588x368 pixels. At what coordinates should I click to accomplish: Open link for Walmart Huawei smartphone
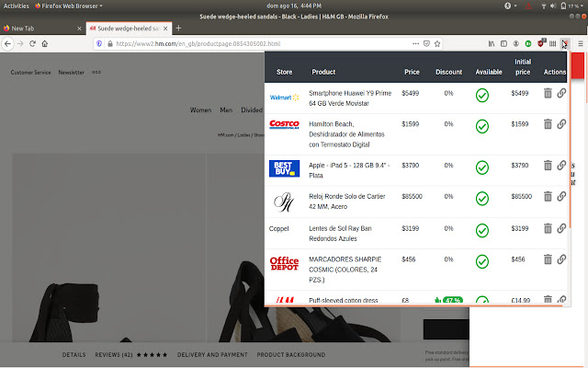(561, 93)
